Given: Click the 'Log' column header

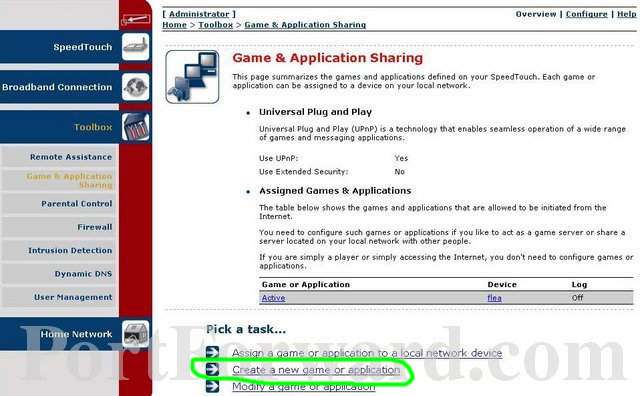Looking at the screenshot, I should [579, 285].
